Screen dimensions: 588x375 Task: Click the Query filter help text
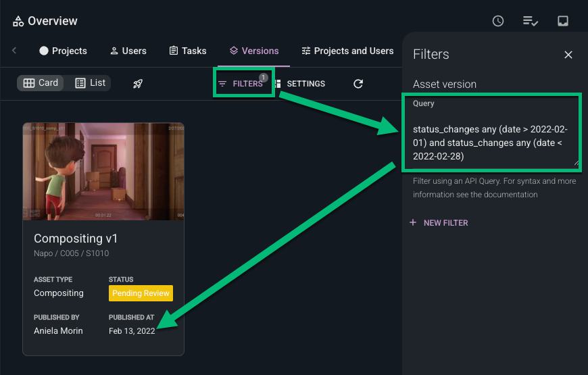pos(494,188)
